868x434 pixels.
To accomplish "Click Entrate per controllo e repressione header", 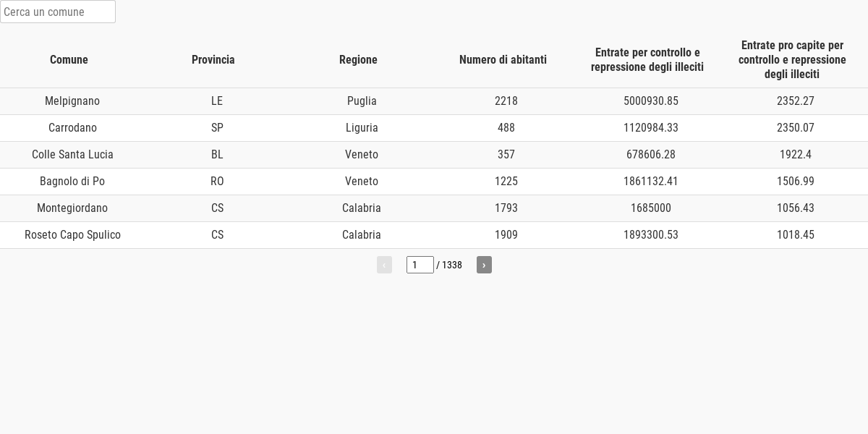I will [647, 59].
